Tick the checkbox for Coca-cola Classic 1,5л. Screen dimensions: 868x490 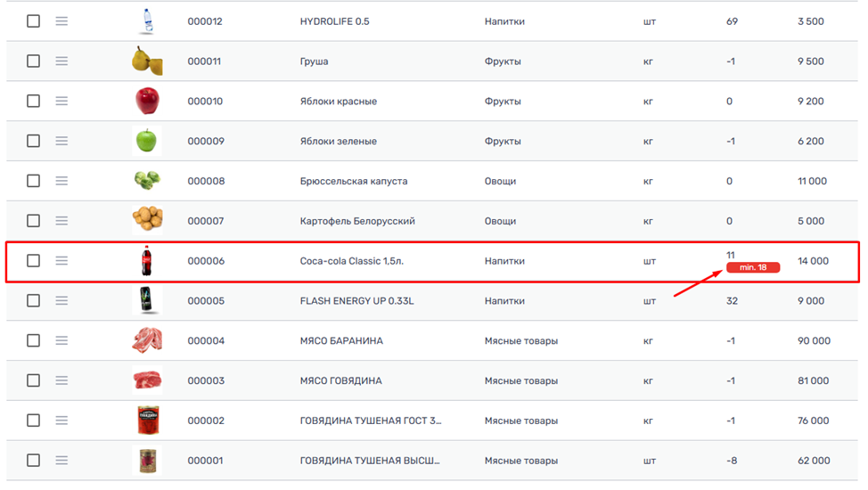pyautogui.click(x=33, y=261)
